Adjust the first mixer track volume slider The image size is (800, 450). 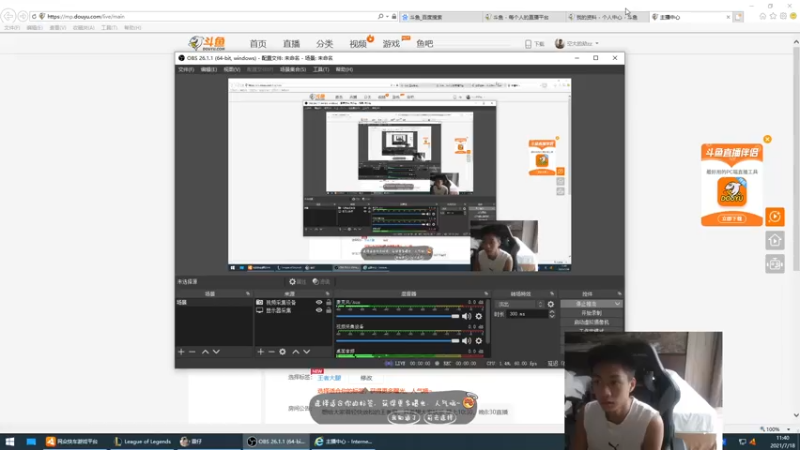pos(398,316)
